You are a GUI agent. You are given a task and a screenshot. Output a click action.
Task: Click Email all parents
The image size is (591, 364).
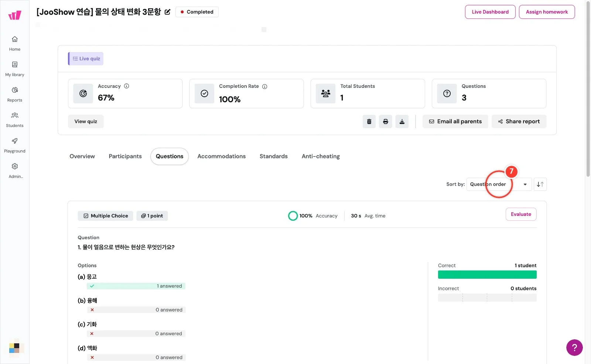(x=455, y=121)
